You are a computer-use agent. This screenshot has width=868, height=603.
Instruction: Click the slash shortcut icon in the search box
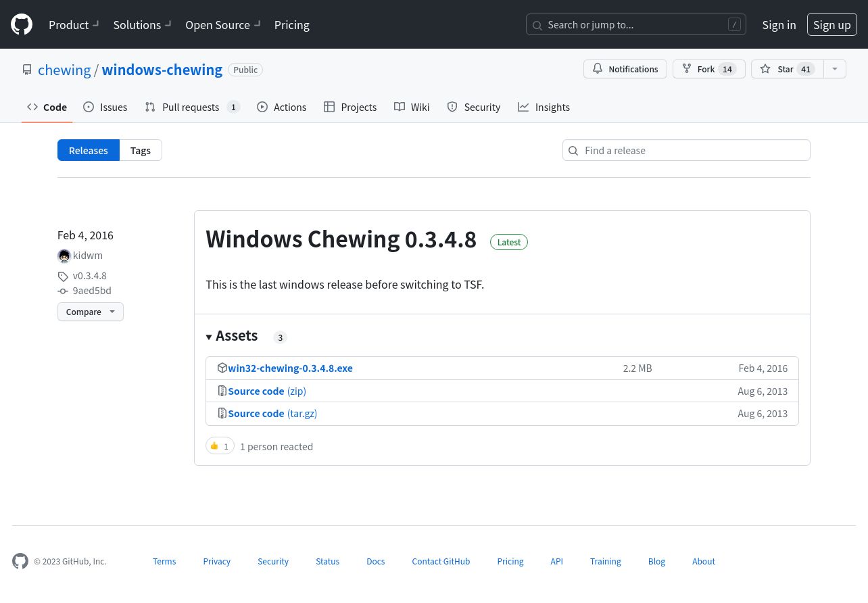[x=734, y=25]
